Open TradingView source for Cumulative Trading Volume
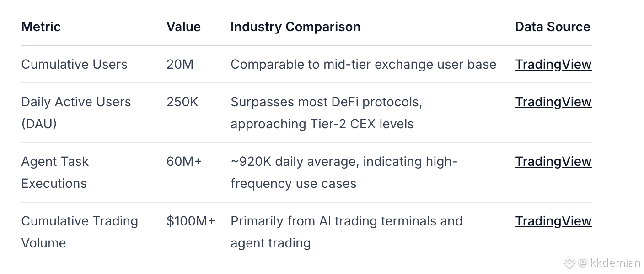This screenshot has width=644, height=274. pyautogui.click(x=553, y=221)
